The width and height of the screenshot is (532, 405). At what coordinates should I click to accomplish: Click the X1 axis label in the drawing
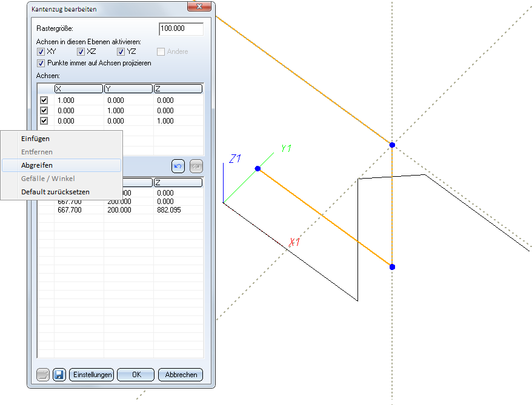[x=295, y=243]
